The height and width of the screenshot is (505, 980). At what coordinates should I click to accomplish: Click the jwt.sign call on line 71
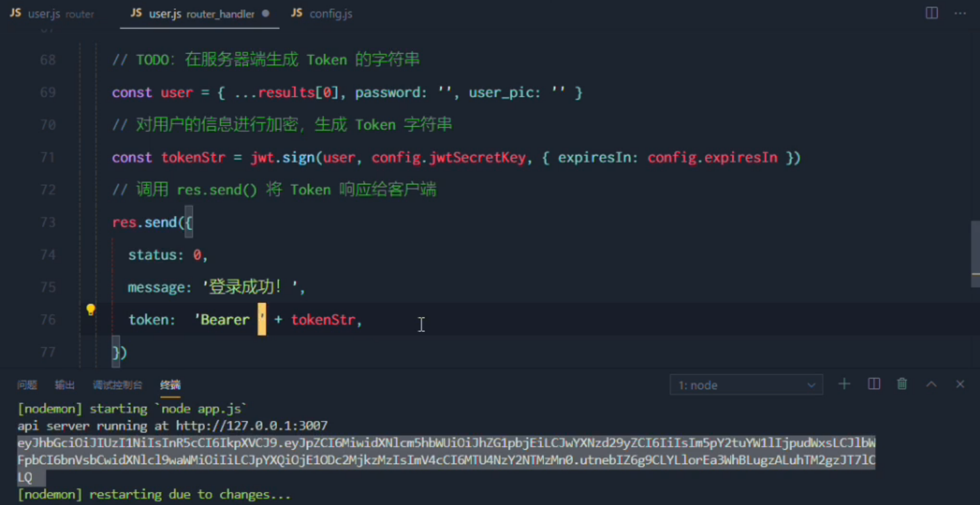(282, 158)
